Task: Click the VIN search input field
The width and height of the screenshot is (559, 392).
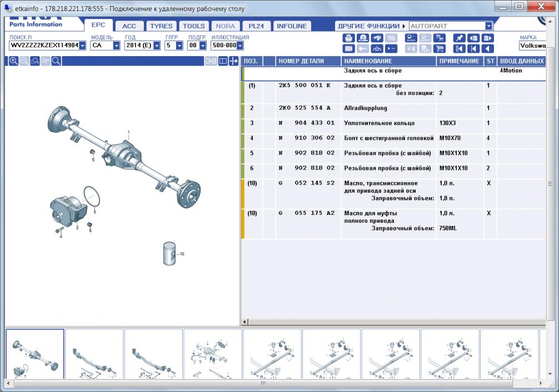Action: click(44, 46)
